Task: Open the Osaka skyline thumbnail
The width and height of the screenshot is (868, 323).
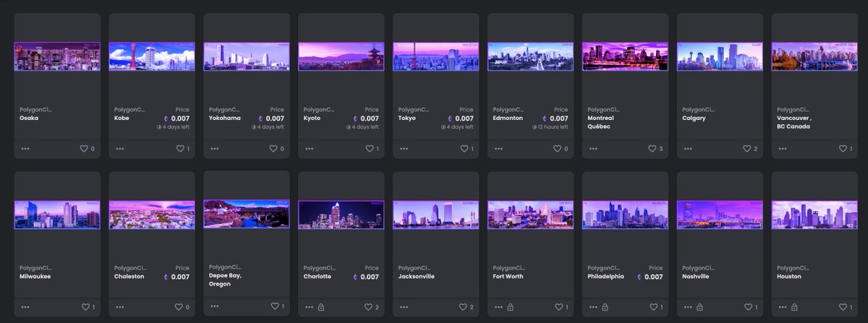Action: coord(57,56)
